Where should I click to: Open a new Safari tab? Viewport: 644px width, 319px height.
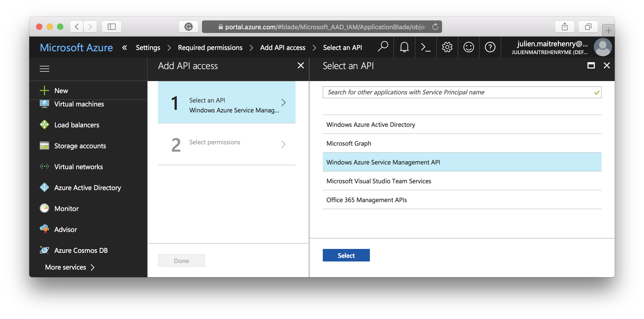tap(608, 31)
